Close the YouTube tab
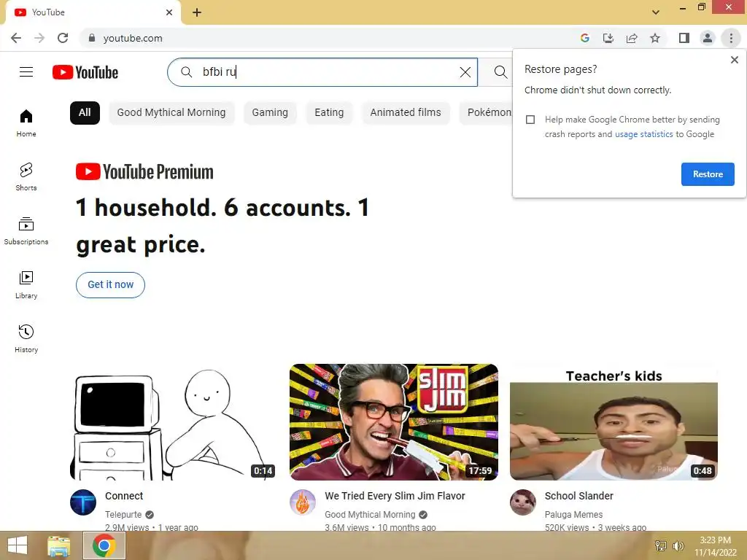 [169, 12]
